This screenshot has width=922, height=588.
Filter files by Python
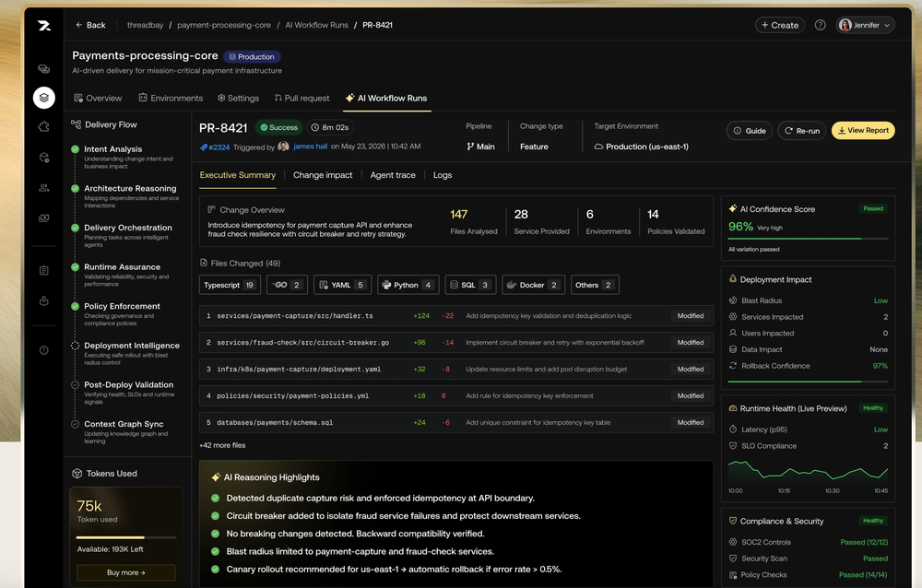[408, 285]
